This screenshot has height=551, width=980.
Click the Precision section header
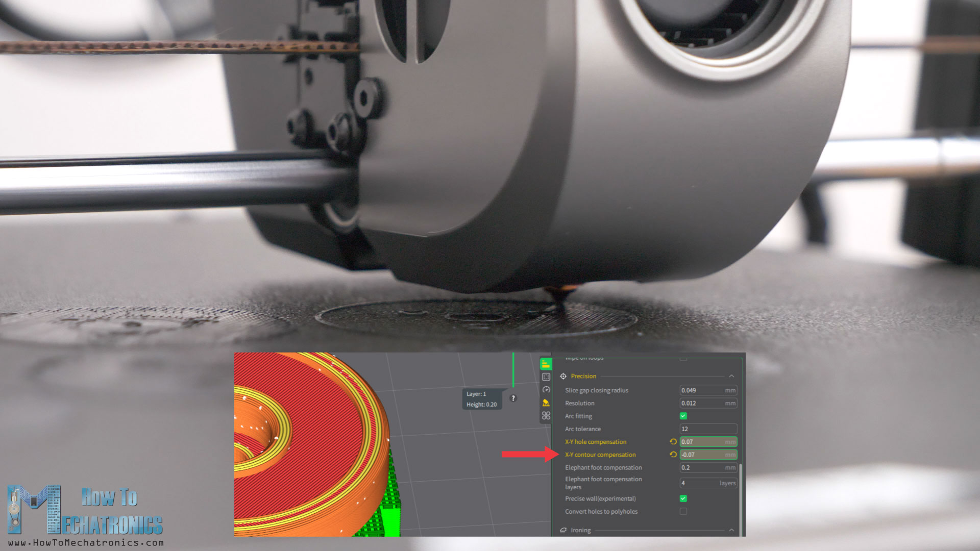tap(583, 376)
